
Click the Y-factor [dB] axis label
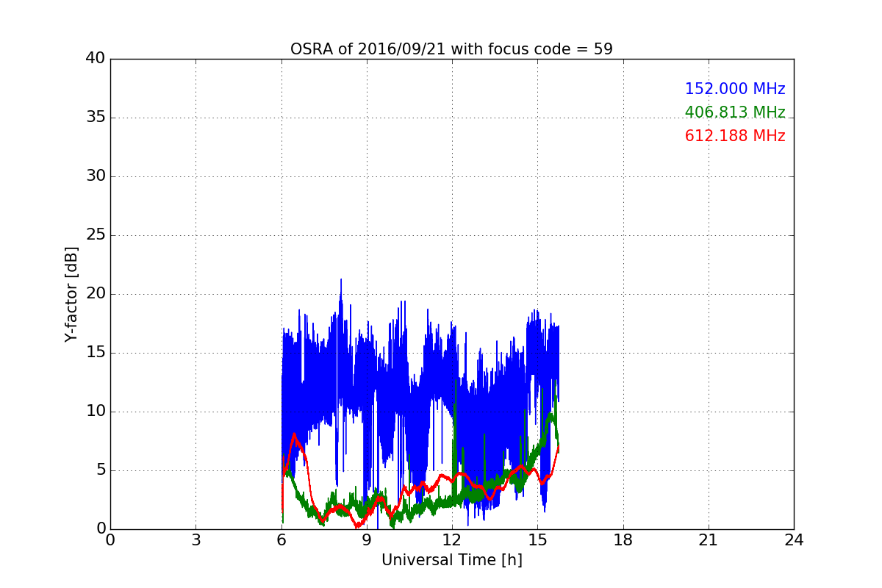click(71, 294)
